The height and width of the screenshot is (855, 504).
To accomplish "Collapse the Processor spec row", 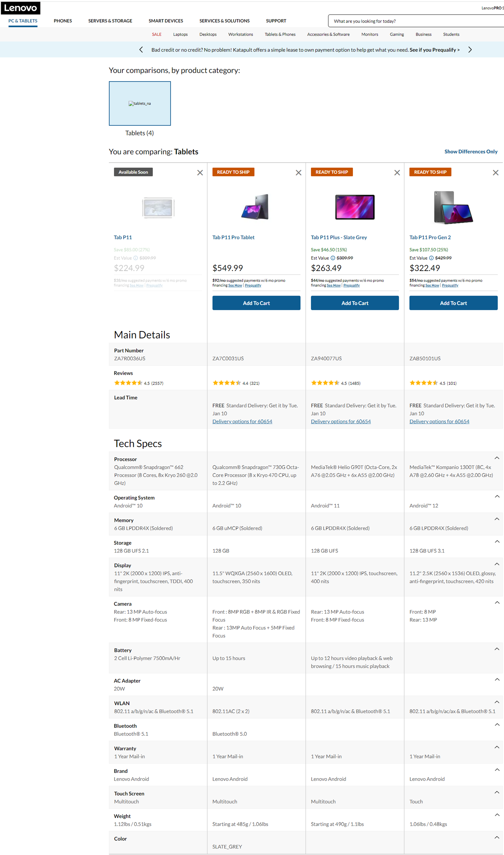I will coord(497,458).
